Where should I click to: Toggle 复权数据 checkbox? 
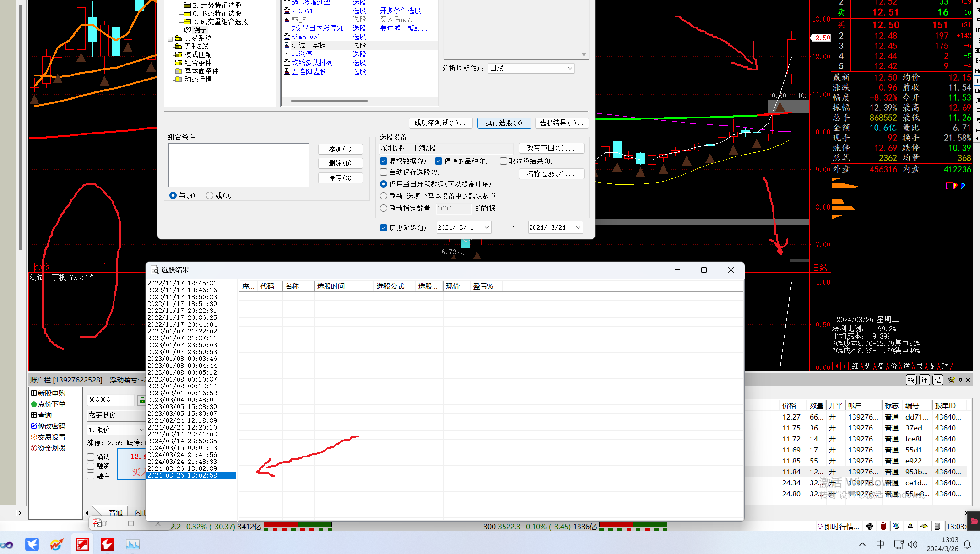tap(384, 161)
